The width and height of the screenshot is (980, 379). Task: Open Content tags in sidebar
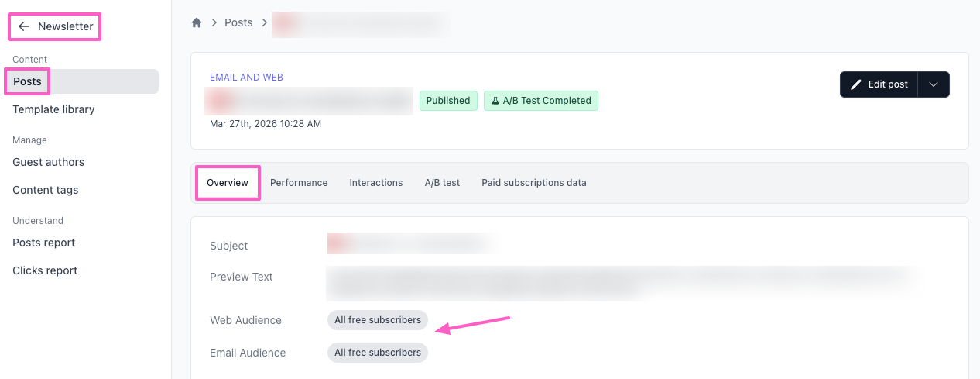coord(45,190)
